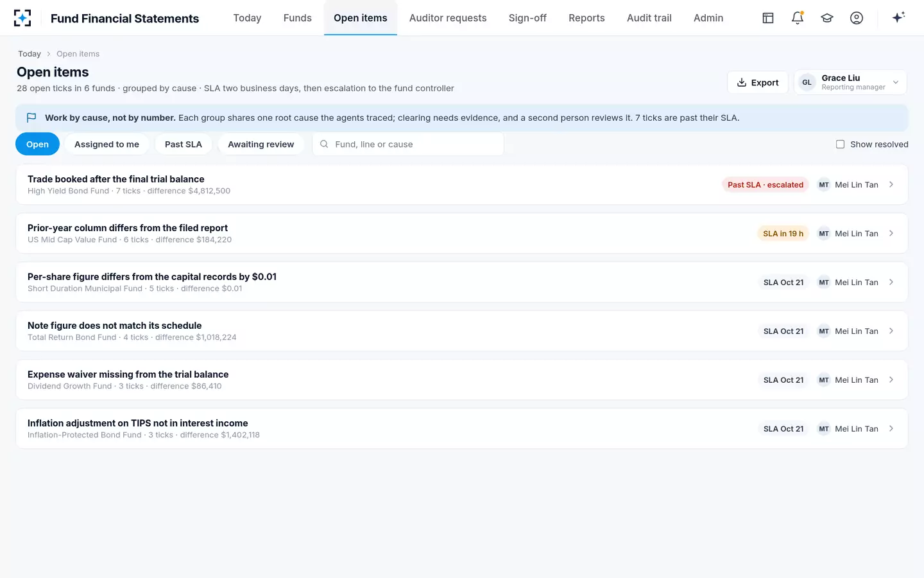924x578 pixels.
Task: Toggle the Past SLA filter
Action: pos(184,144)
